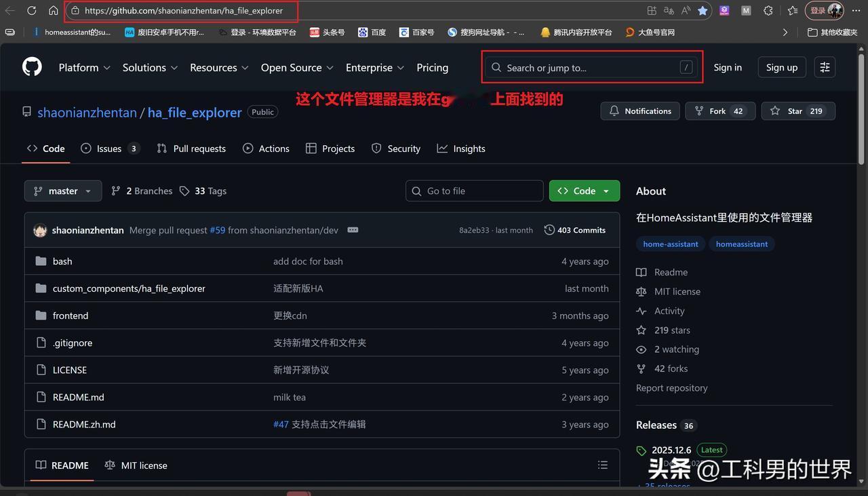Open the commit message ellipsis details

[353, 230]
